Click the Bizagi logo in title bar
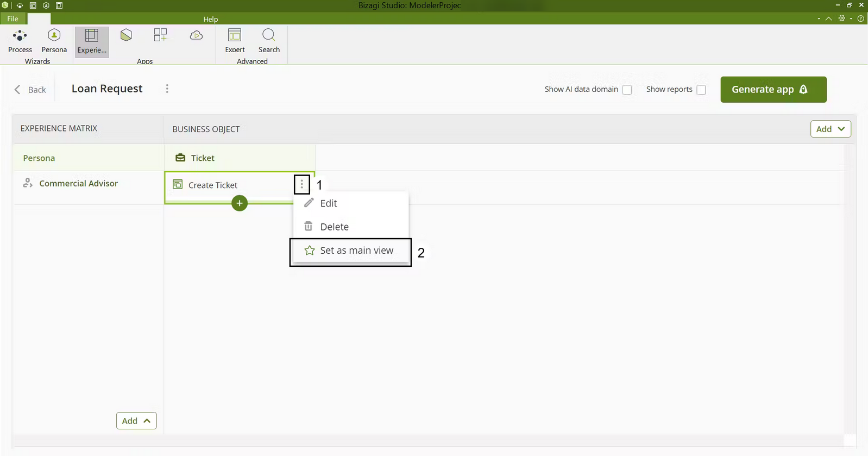The image size is (868, 456). pos(5,5)
